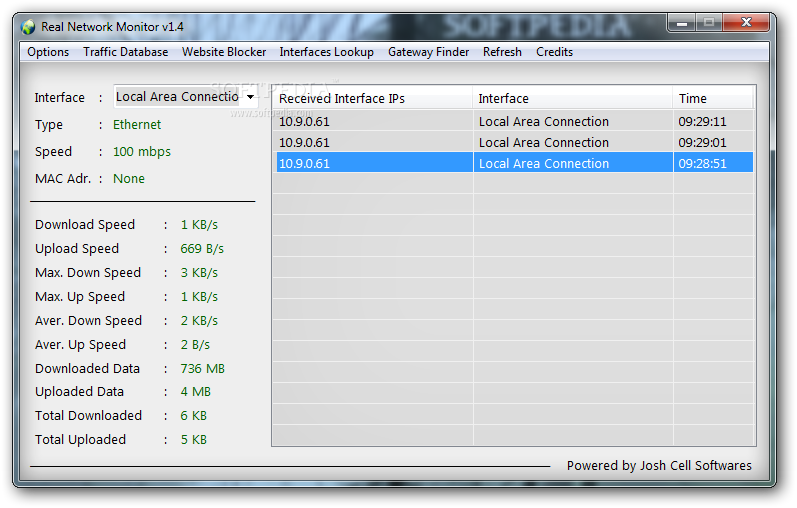Select the row with time 09:29:11
Image resolution: width=797 pixels, height=508 pixels.
point(514,122)
